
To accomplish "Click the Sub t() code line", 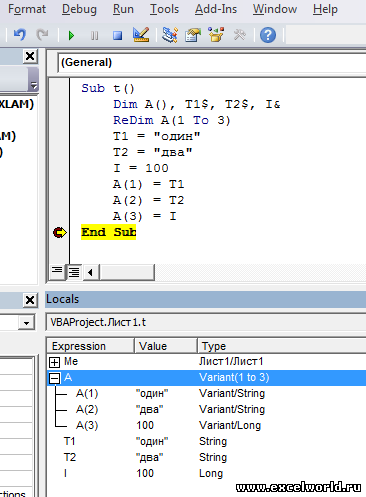I will (108, 88).
